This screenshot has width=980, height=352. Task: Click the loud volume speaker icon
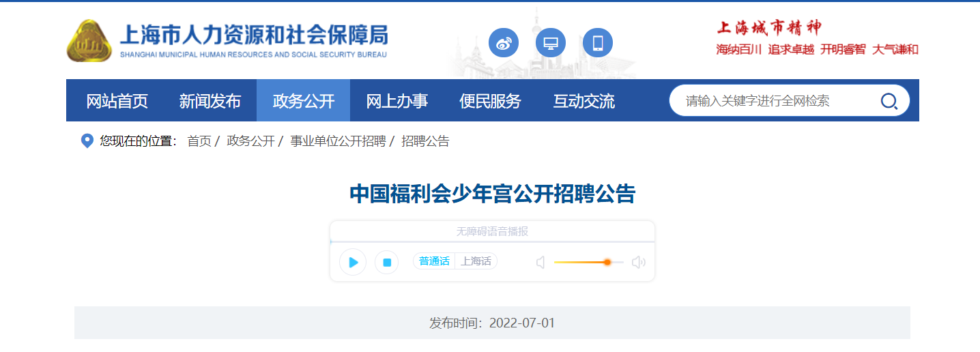638,263
